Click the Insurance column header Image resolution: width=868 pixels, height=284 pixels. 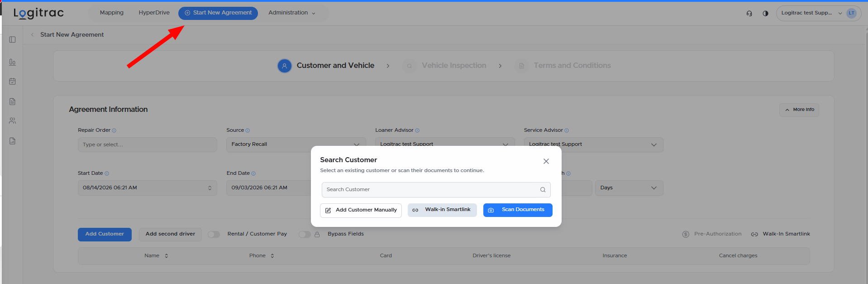(615, 256)
